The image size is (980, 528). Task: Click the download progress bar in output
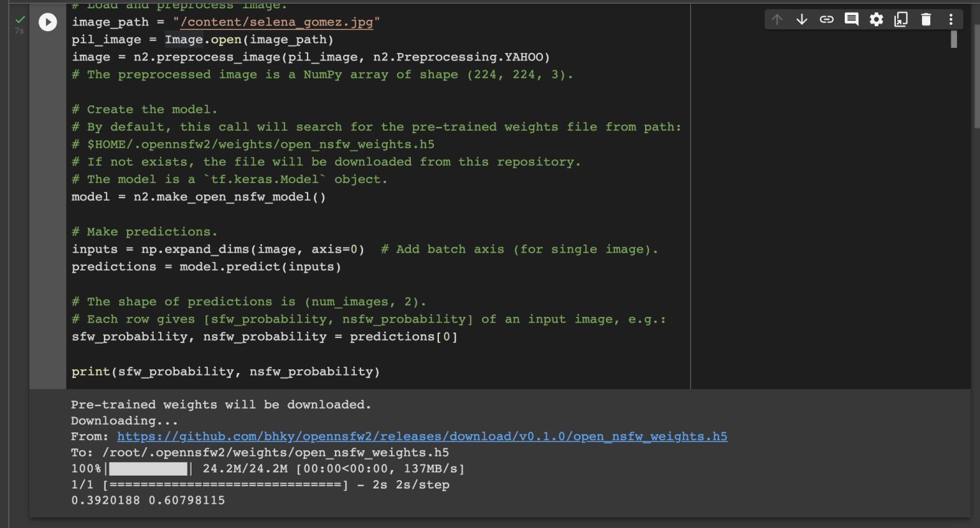(x=149, y=469)
